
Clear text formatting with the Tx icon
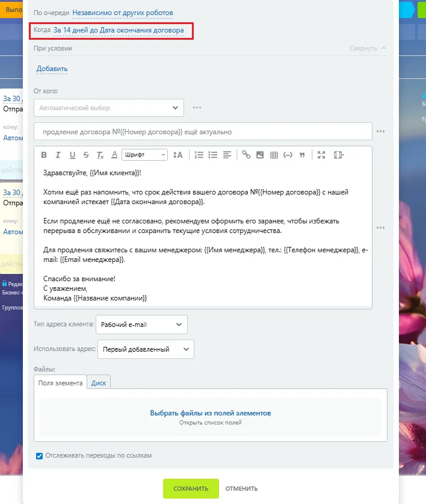pyautogui.click(x=100, y=155)
